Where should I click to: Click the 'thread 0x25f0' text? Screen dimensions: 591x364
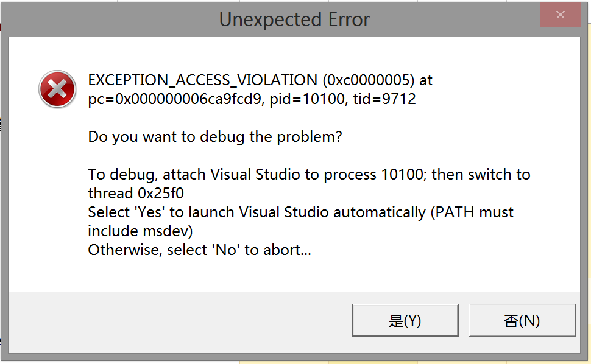point(136,194)
